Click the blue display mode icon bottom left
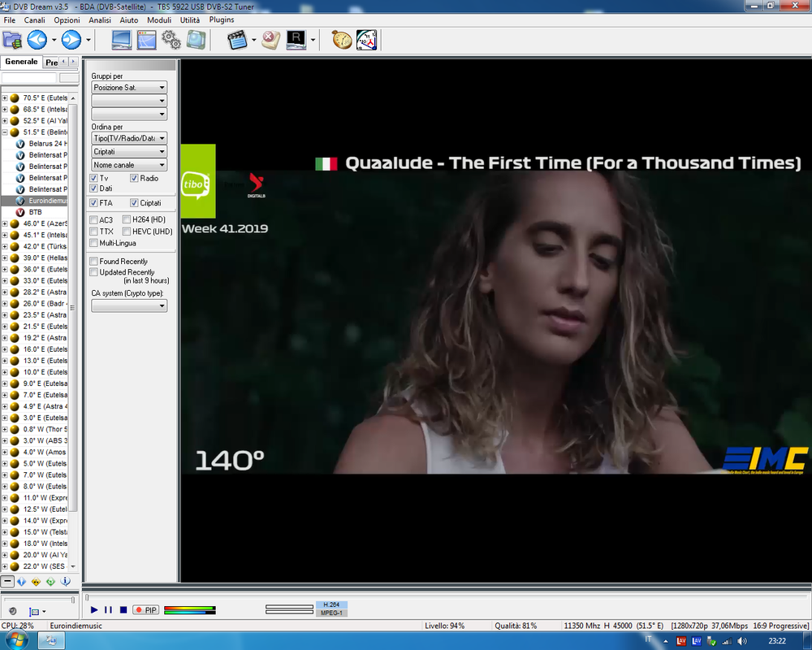 pyautogui.click(x=34, y=612)
